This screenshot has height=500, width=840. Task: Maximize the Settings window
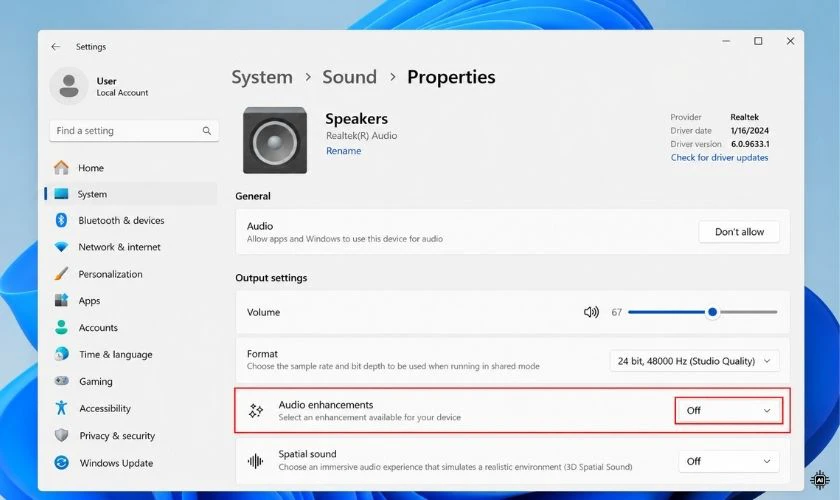pyautogui.click(x=758, y=41)
